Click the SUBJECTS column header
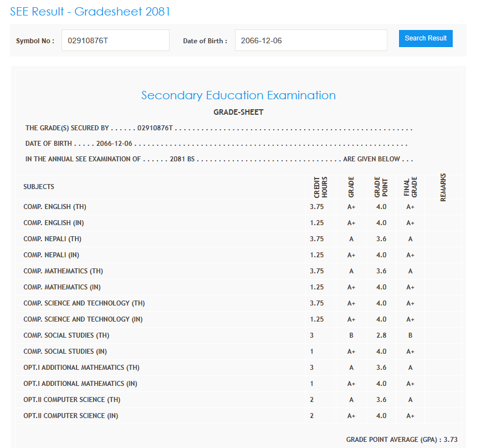The image size is (481, 448). [39, 187]
